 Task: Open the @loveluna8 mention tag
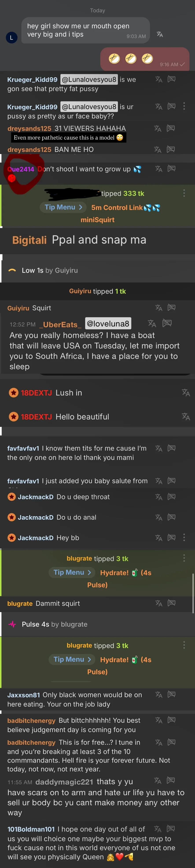108,324
